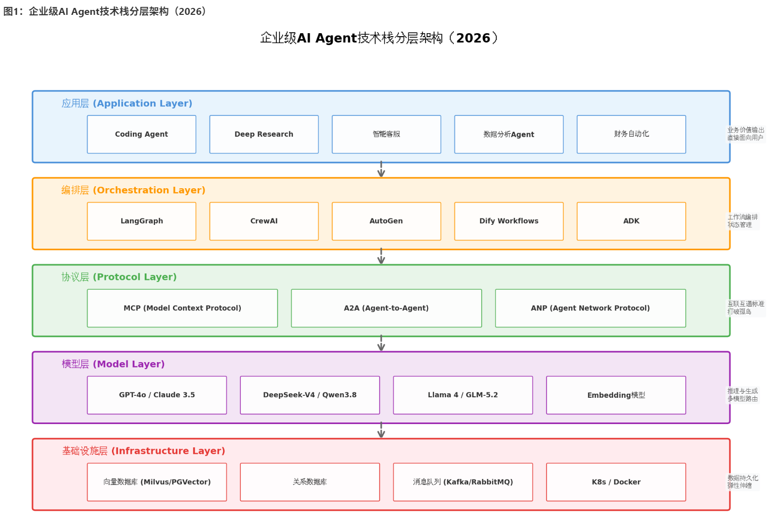Viewport: 773px width, 532px height.
Task: Click the MCP (Model Context Protocol) box
Action: (182, 308)
